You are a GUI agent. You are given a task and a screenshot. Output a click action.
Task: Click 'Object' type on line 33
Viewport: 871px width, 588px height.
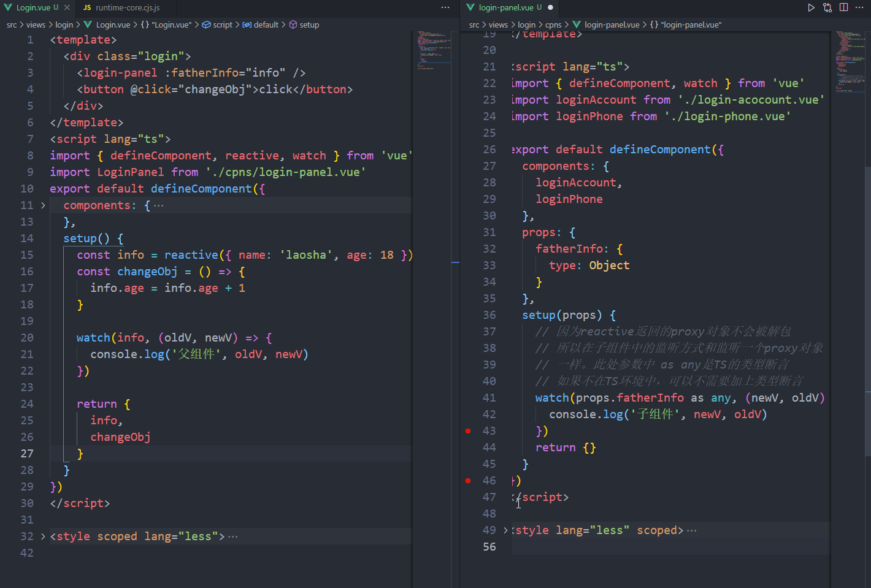(x=609, y=265)
